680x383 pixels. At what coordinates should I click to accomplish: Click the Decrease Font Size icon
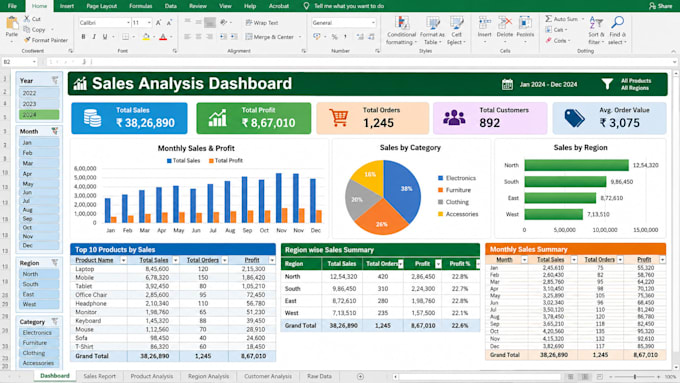pos(169,23)
